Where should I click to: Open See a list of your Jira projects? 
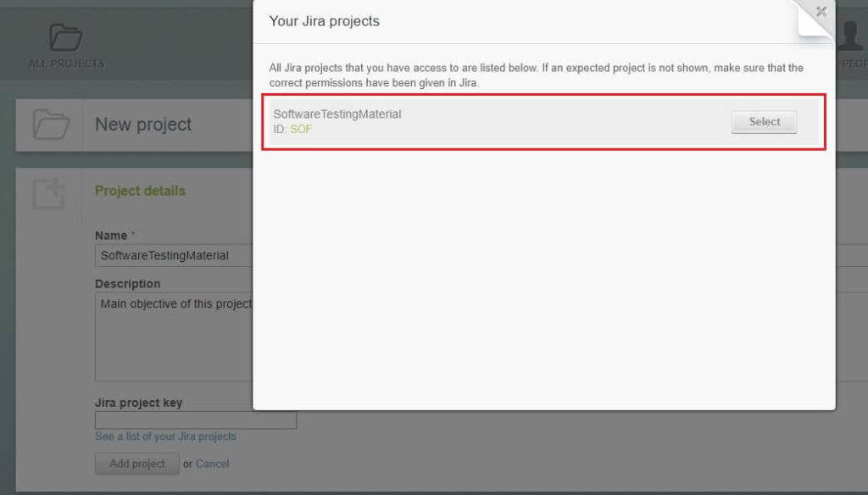[165, 437]
